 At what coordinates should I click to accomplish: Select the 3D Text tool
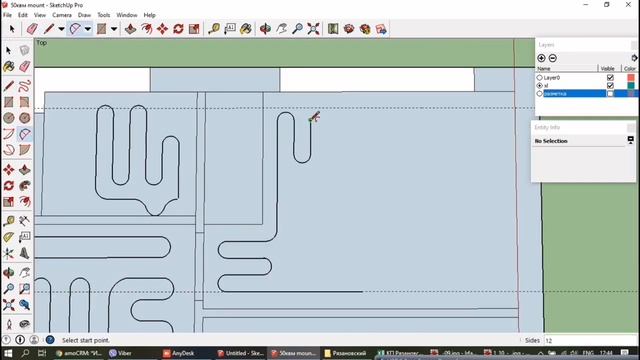pos(24,253)
